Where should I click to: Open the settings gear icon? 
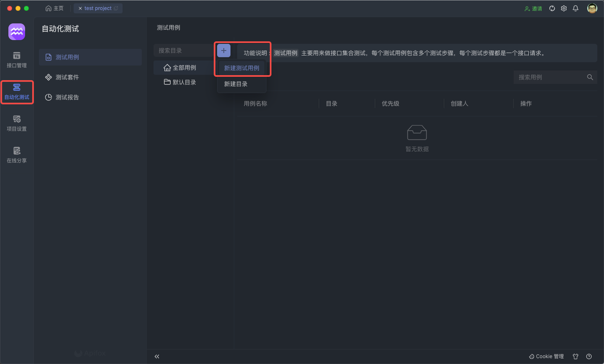[564, 8]
